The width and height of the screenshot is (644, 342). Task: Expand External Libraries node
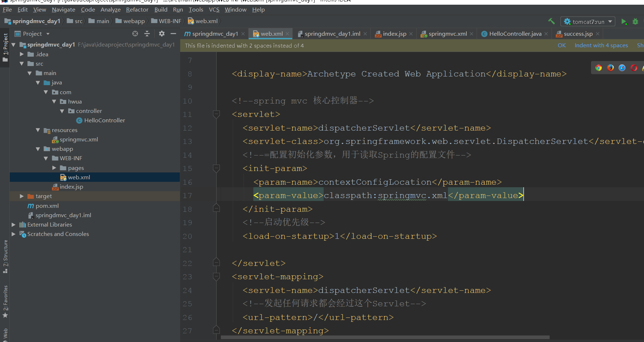(14, 225)
